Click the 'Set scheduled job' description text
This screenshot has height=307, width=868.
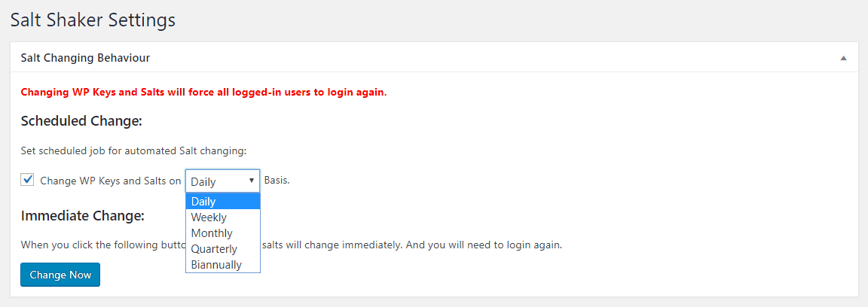(133, 150)
